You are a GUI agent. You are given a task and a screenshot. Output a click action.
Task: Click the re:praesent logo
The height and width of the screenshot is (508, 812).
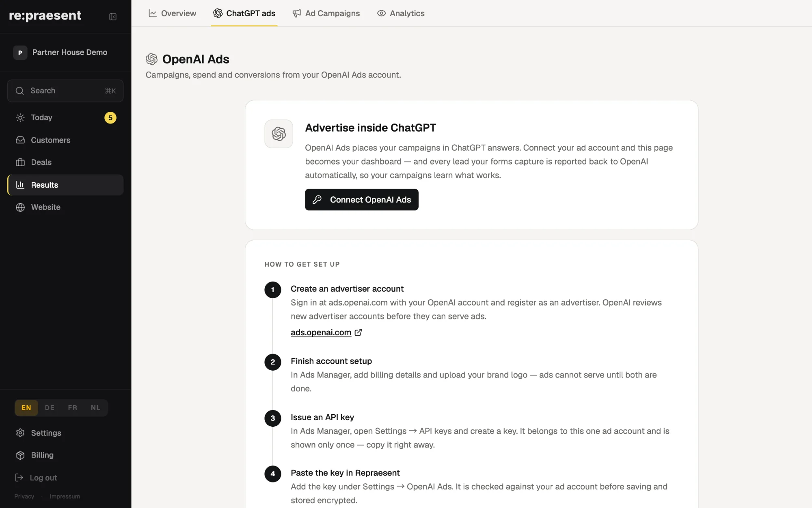pos(45,15)
